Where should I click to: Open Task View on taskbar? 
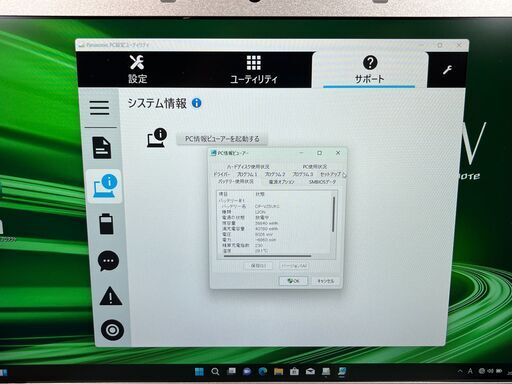tap(231, 371)
